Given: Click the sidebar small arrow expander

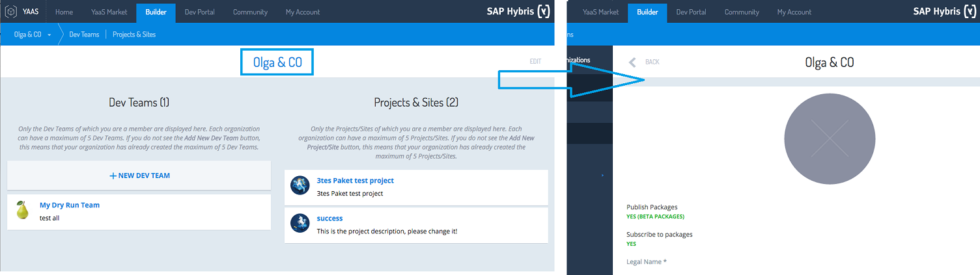Looking at the screenshot, I should click(x=602, y=176).
